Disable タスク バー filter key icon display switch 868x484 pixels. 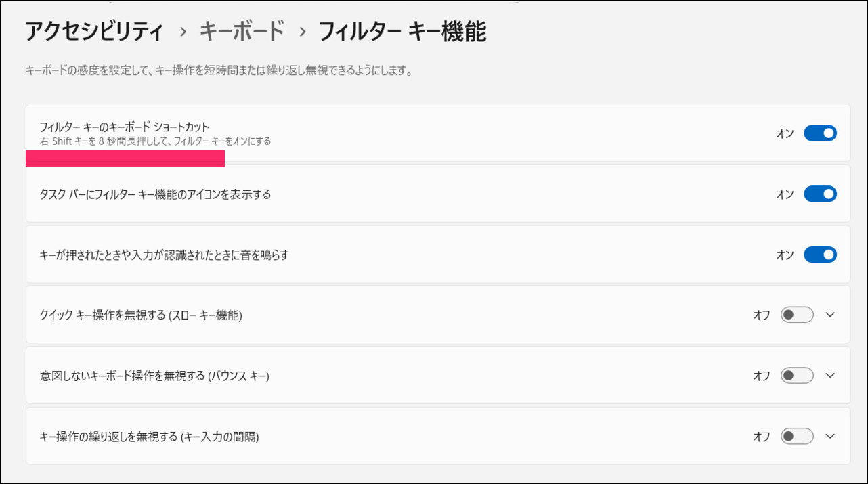820,194
